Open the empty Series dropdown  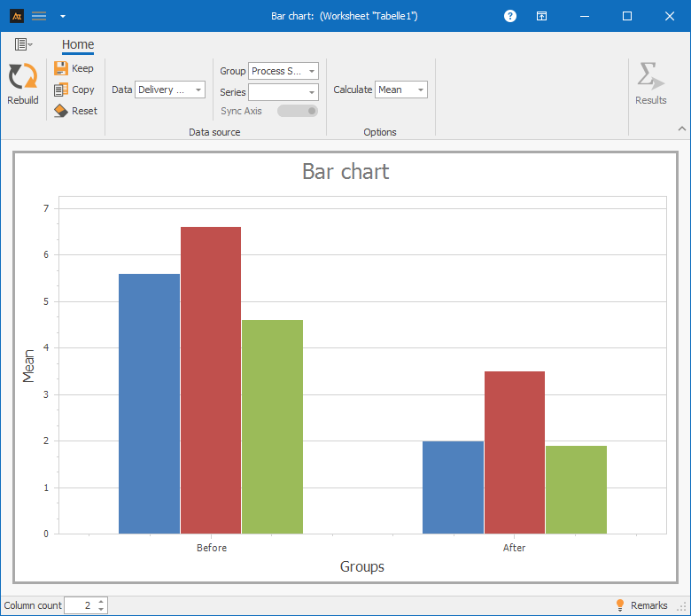click(x=283, y=92)
